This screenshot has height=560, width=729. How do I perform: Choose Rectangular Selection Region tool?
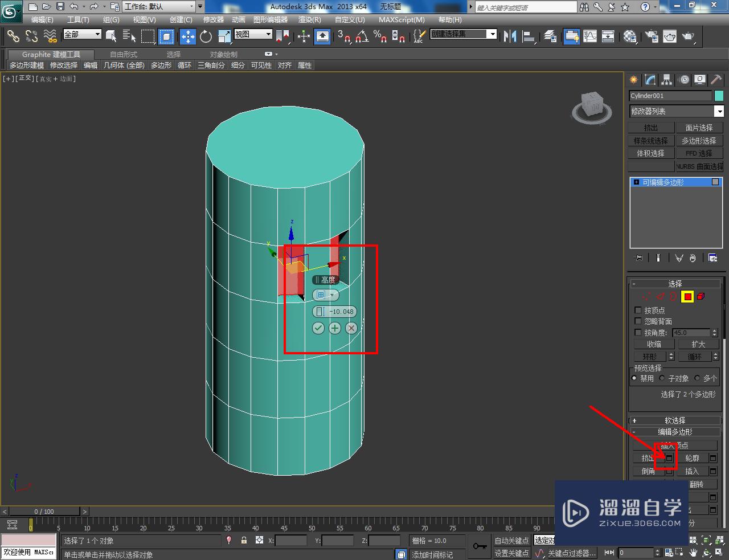point(148,36)
